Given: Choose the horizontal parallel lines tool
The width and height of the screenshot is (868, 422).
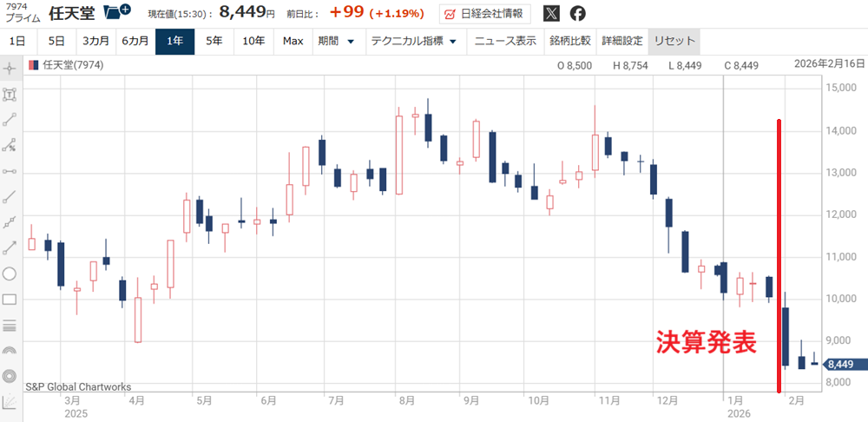Looking at the screenshot, I should (x=10, y=326).
